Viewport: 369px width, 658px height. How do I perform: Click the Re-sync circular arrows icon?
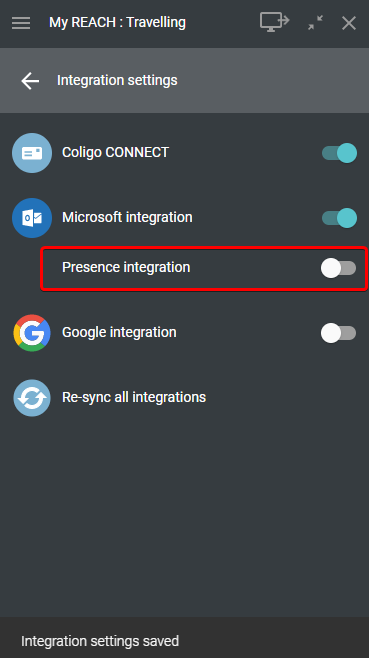click(x=32, y=398)
